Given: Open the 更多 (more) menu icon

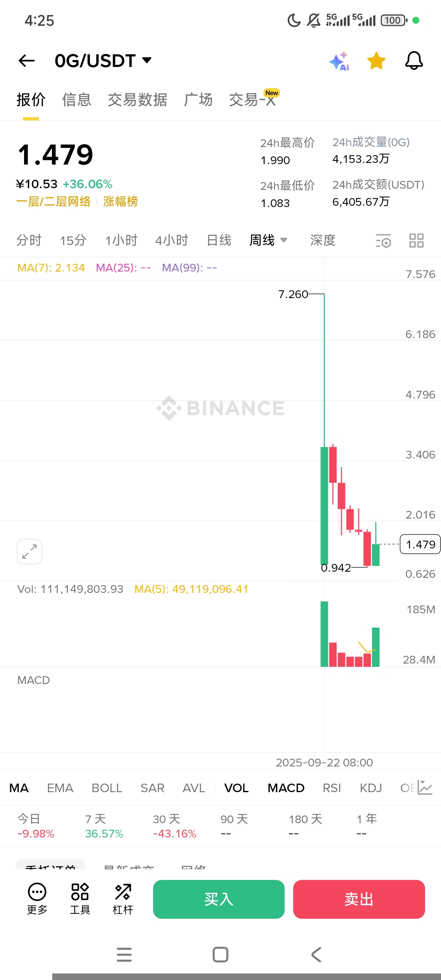Looking at the screenshot, I should click(37, 898).
